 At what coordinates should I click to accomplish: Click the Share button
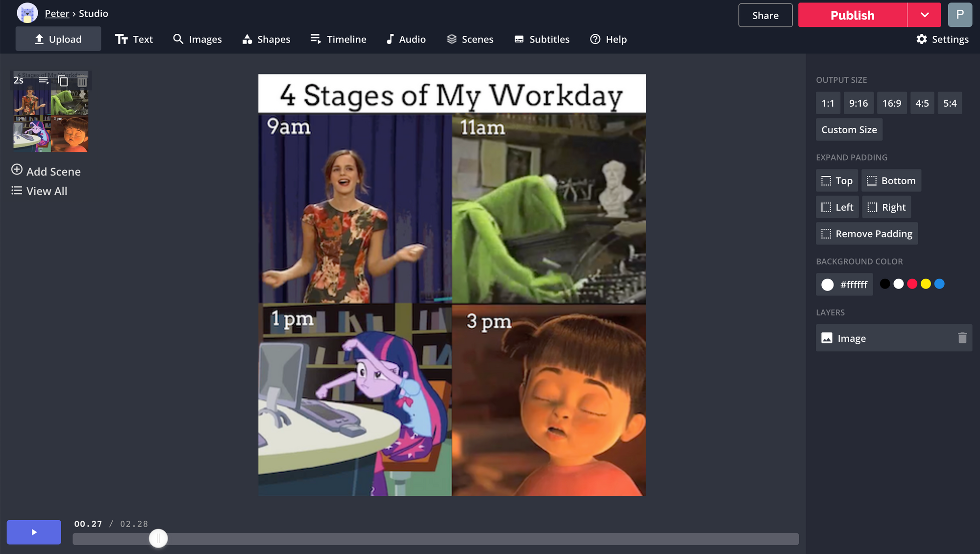point(765,15)
